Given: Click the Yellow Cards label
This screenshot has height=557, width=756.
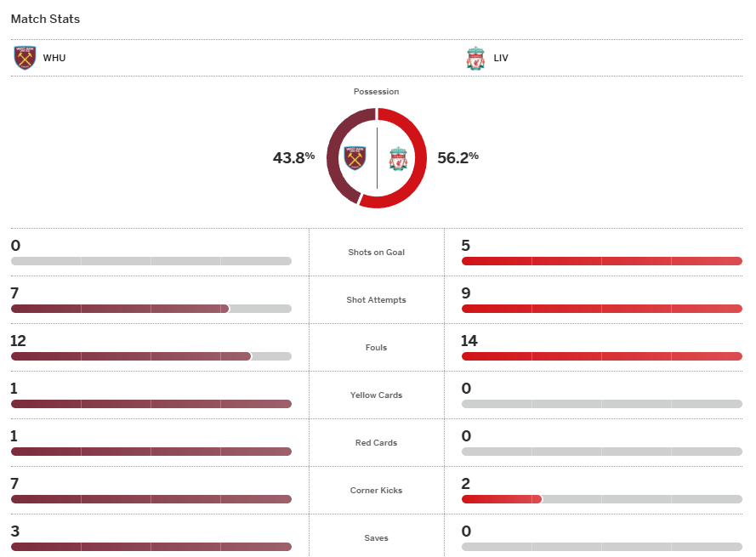Looking at the screenshot, I should 376,395.
